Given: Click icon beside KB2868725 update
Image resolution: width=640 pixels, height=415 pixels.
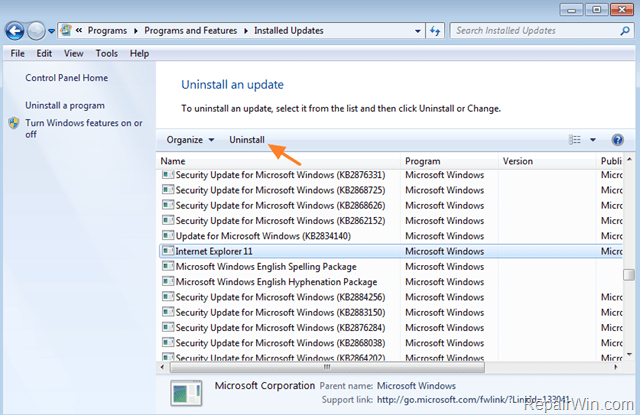Looking at the screenshot, I should point(168,190).
